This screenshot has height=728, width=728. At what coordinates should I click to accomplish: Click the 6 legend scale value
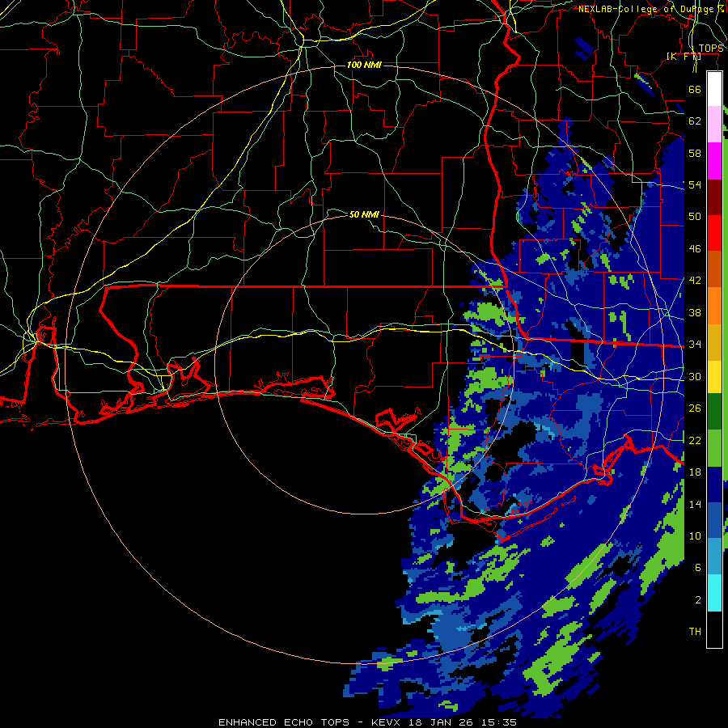pos(698,567)
